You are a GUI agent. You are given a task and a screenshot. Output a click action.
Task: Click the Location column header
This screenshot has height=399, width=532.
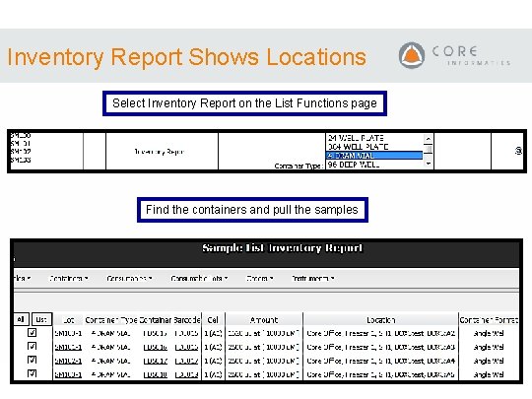pos(380,320)
